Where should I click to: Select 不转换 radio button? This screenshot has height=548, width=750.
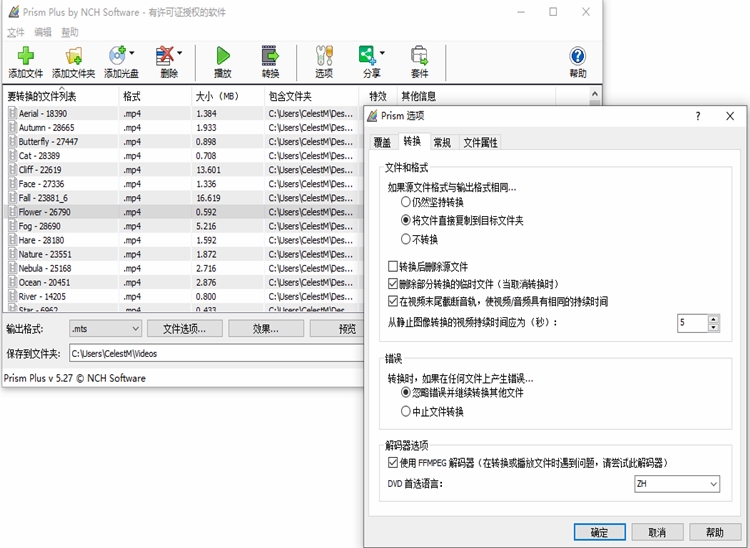pos(406,239)
